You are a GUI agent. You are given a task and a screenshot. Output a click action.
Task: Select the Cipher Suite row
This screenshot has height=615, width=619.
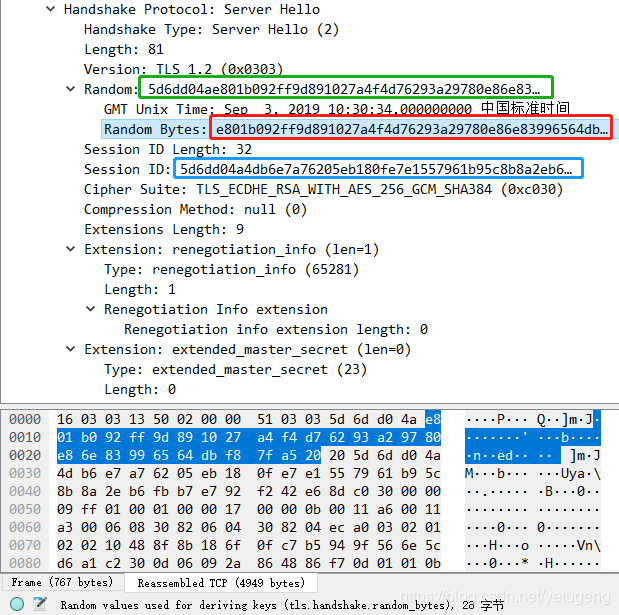tap(323, 189)
